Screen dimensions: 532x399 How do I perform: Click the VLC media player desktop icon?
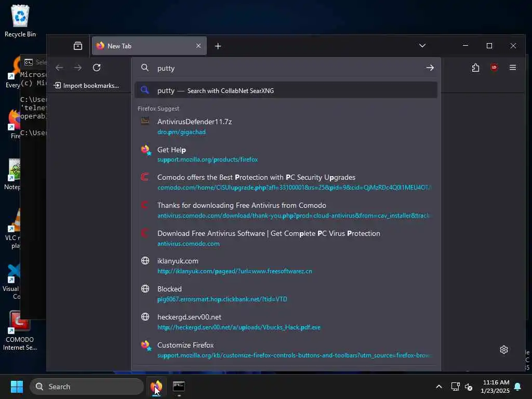click(x=13, y=229)
